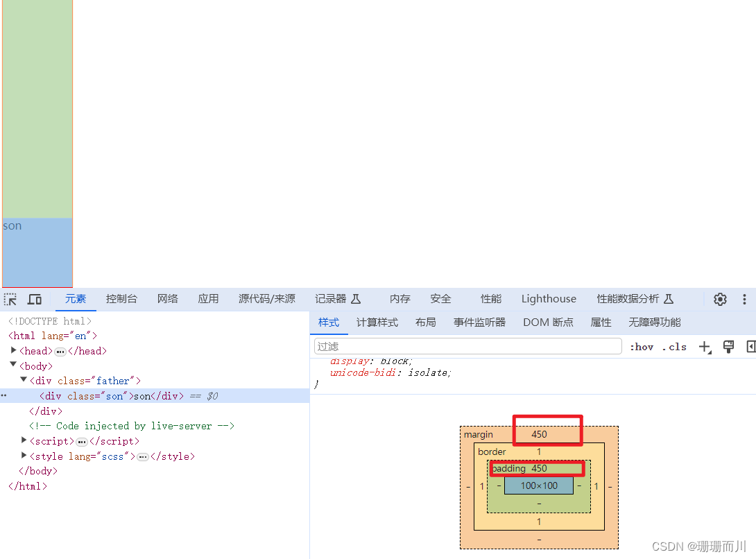Expand the script element node

click(x=24, y=440)
